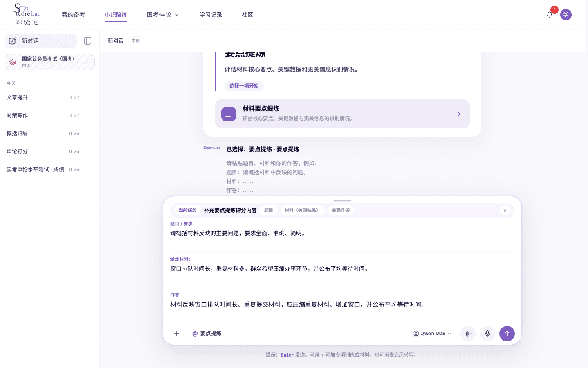This screenshot has width=588, height=368.
Task: Open the 对策写作 conversation
Action: tap(43, 115)
